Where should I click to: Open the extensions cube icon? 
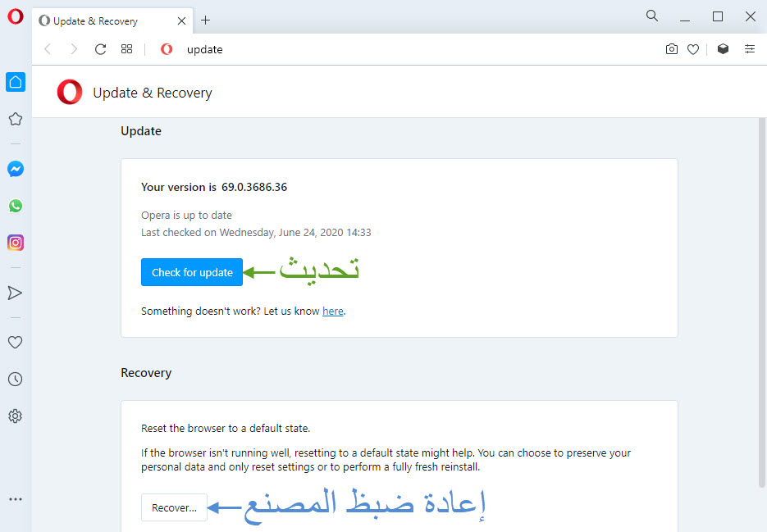pyautogui.click(x=723, y=49)
